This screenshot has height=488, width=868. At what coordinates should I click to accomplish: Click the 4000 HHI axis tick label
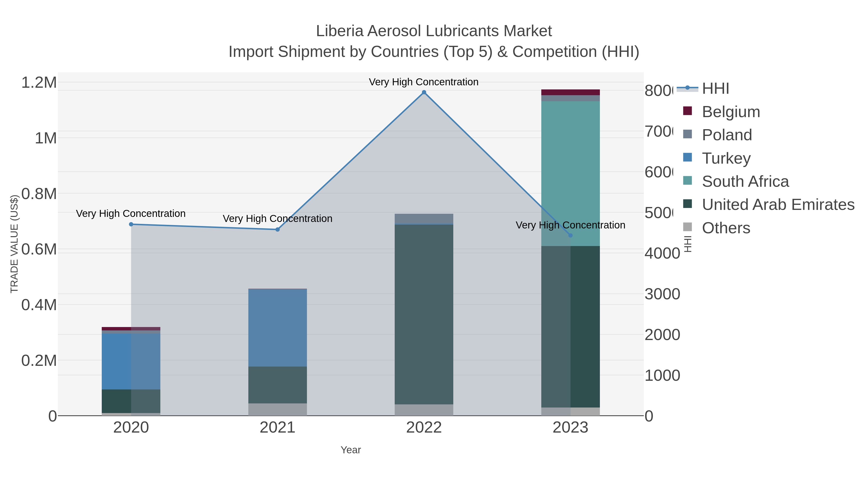[x=663, y=253]
